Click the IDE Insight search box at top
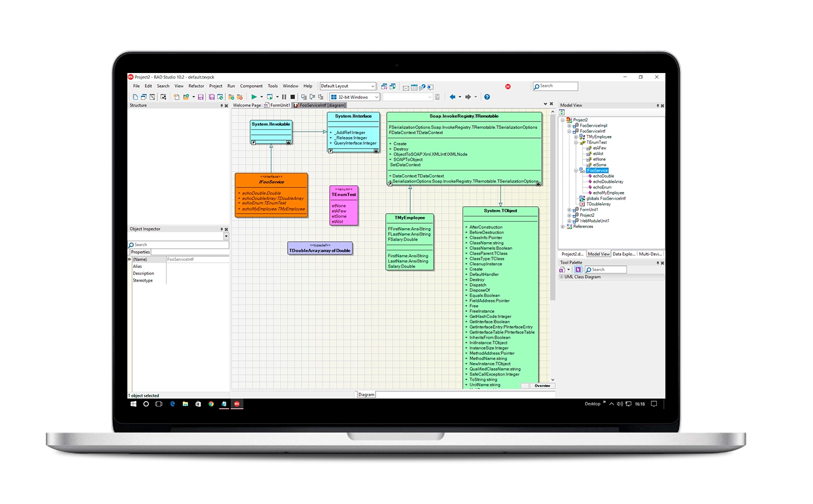 tap(556, 86)
